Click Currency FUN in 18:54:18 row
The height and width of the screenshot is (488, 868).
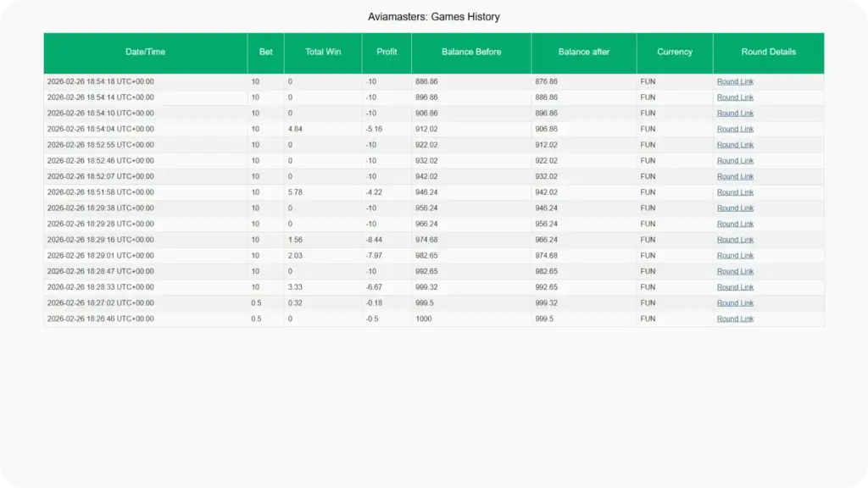(x=648, y=81)
